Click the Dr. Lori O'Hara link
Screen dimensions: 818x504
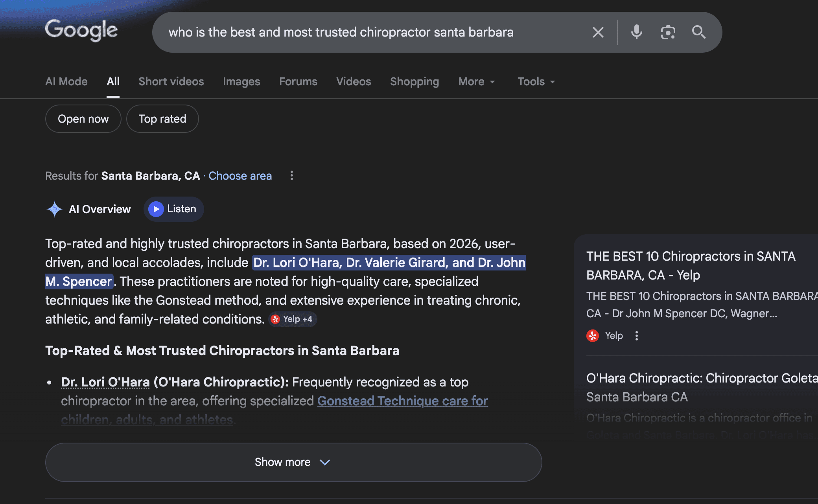[x=105, y=381]
